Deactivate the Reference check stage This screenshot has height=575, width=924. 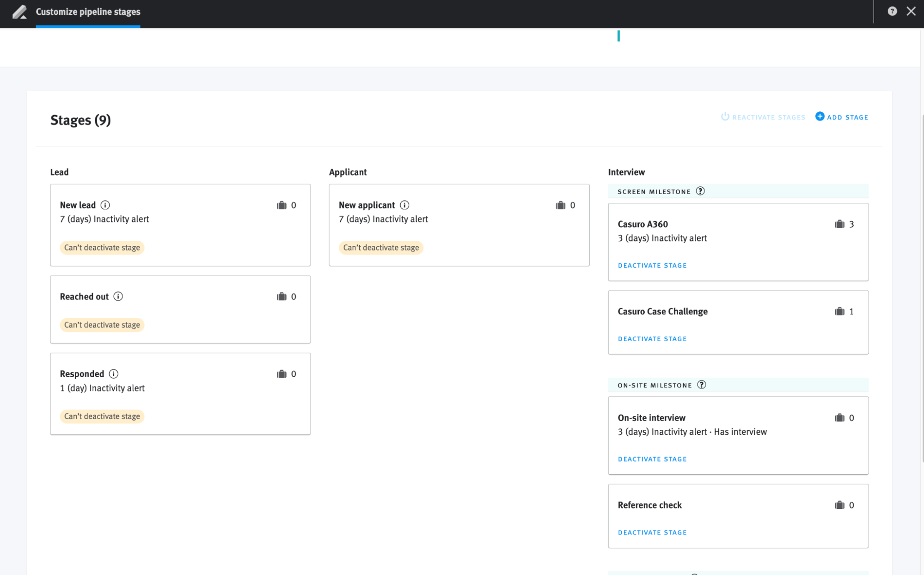click(x=652, y=532)
